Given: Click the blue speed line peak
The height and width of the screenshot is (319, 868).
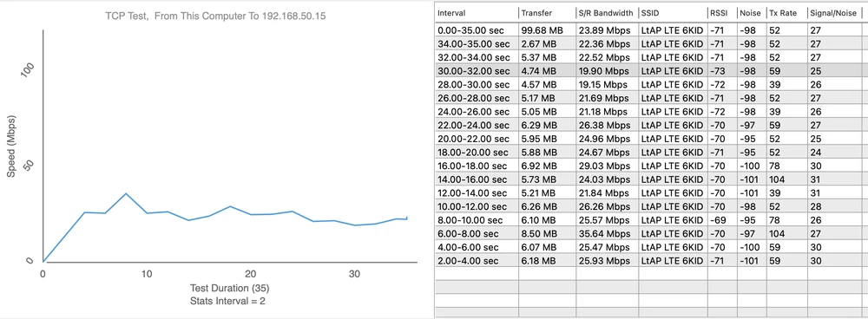Looking at the screenshot, I should tap(126, 193).
